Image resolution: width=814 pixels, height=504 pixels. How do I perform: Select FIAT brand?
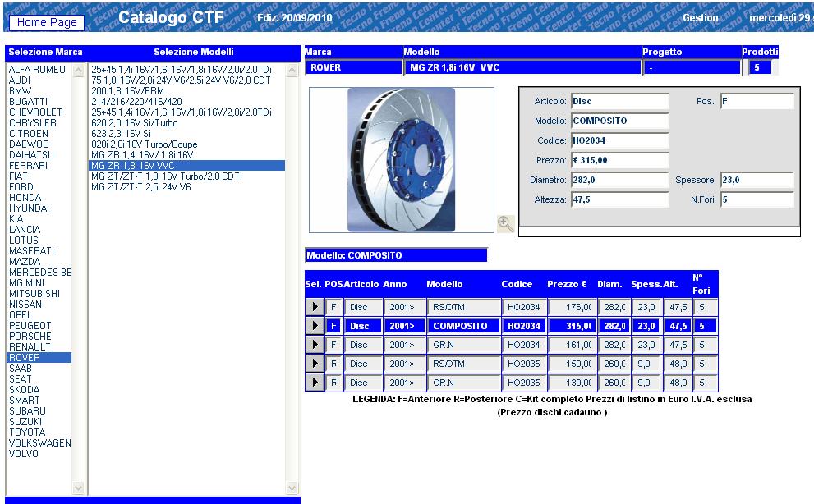tap(18, 176)
